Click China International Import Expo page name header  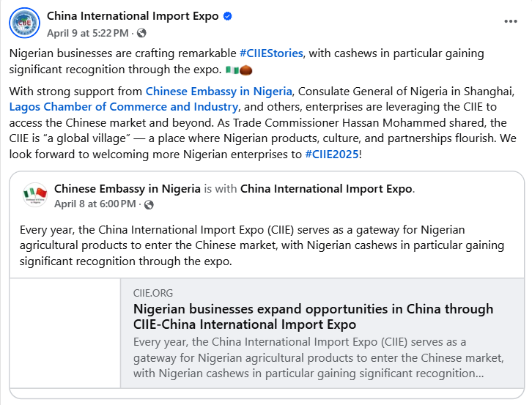click(x=133, y=16)
